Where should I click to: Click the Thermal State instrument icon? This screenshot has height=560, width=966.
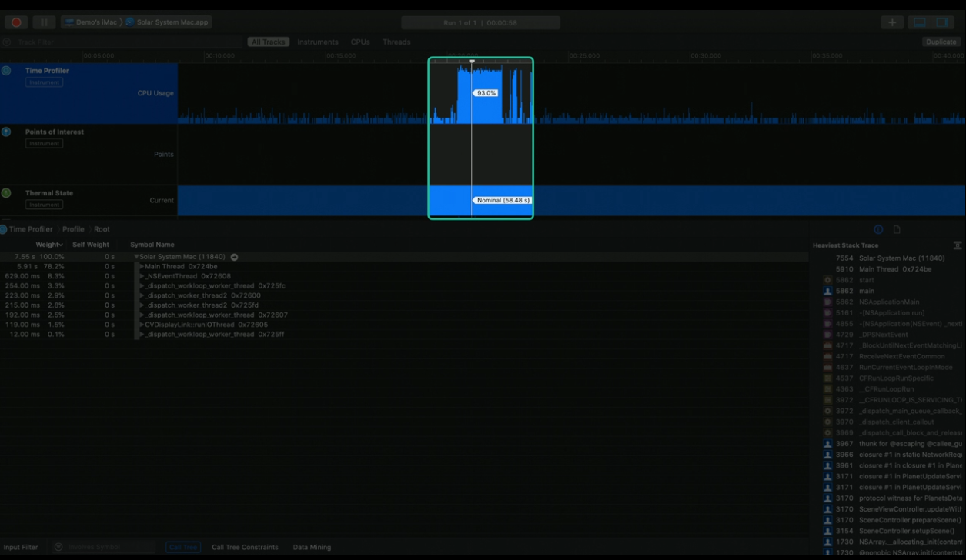tap(6, 193)
